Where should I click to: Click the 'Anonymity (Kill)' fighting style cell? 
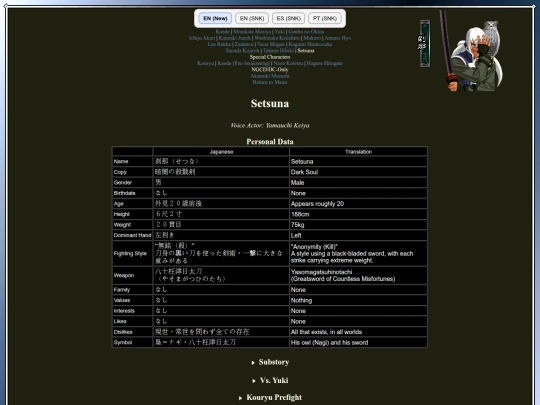(359, 253)
